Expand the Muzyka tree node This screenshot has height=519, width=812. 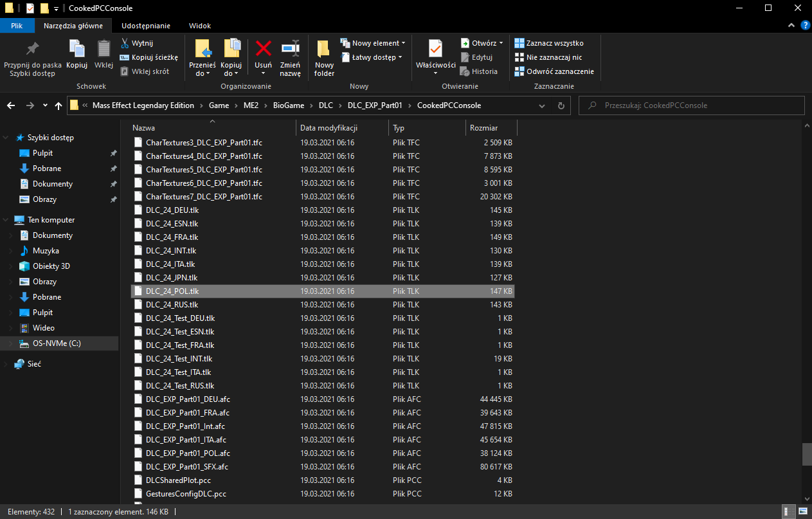click(10, 251)
